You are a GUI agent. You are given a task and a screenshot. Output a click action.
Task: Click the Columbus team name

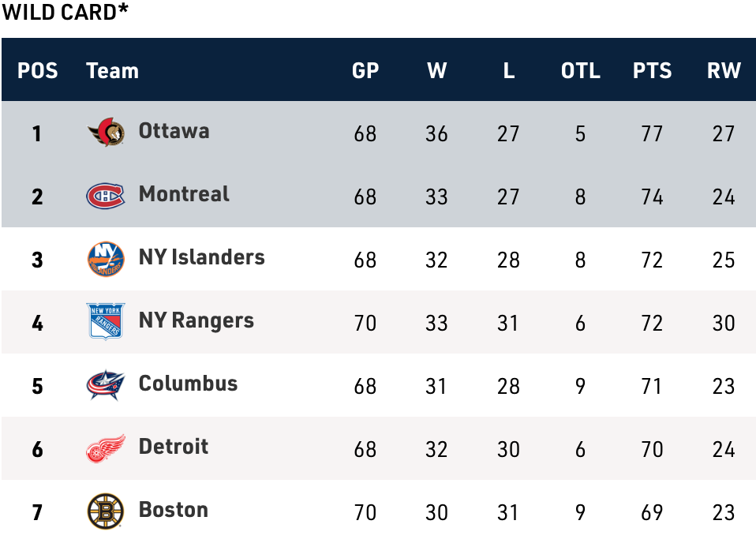click(188, 383)
